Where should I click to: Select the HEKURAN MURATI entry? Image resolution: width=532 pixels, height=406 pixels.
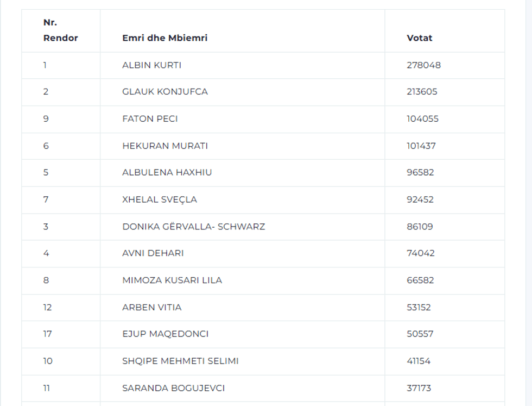pos(164,146)
